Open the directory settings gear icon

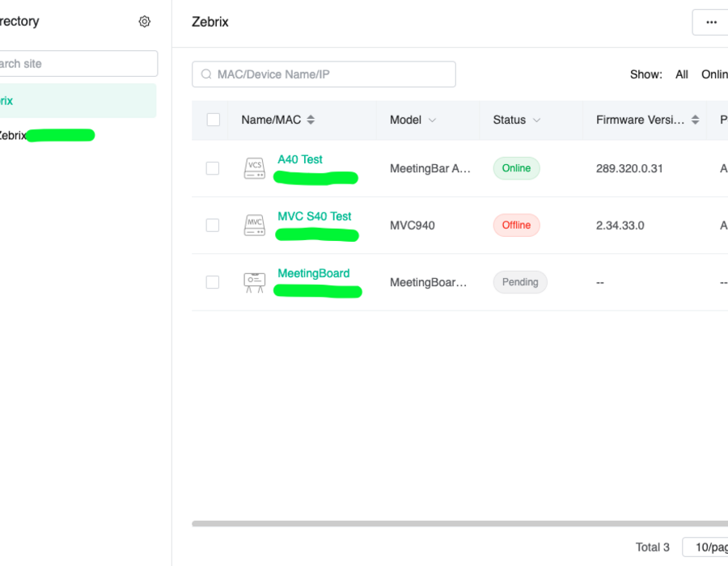point(145,21)
